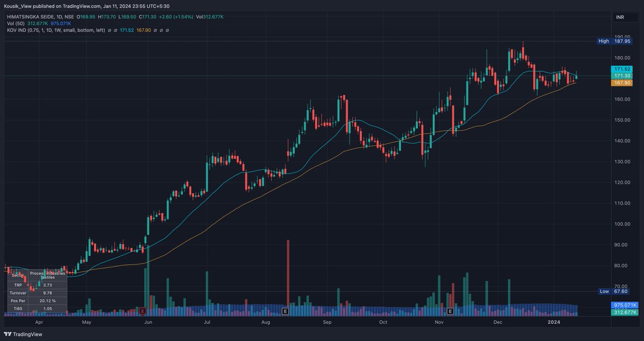Click the Apr label on time axis

tap(39, 323)
